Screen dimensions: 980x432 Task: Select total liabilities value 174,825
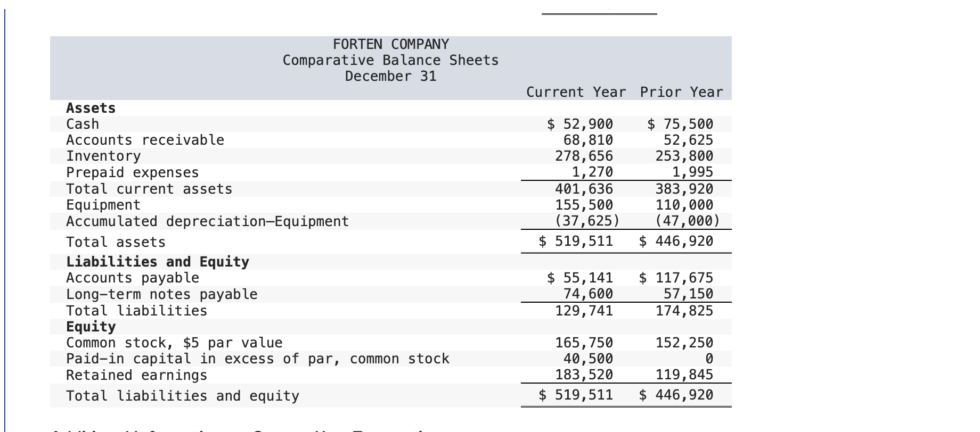684,311
